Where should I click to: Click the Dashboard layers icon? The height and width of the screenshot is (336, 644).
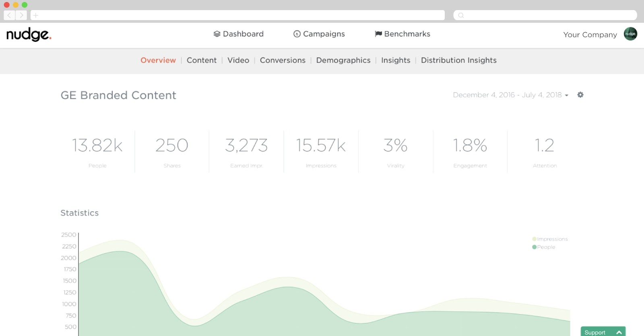coord(217,34)
